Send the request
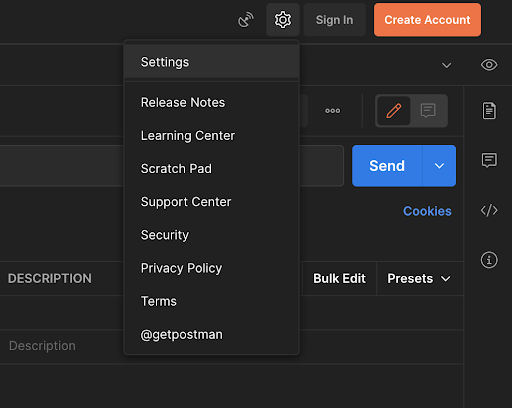The width and height of the screenshot is (512, 408). tap(387, 166)
